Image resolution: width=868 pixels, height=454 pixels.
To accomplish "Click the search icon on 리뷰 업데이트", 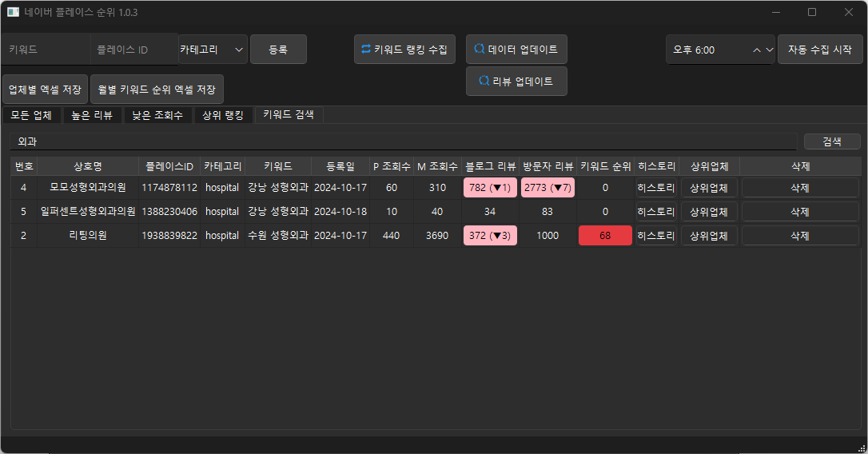I will (x=484, y=81).
